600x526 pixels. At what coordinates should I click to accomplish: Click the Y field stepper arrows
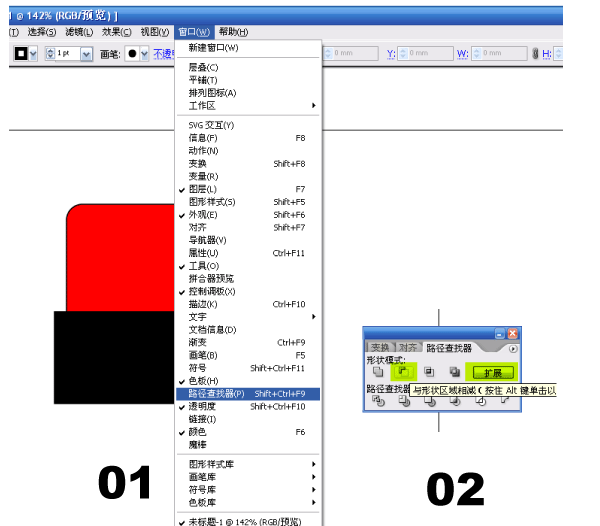pos(403,54)
